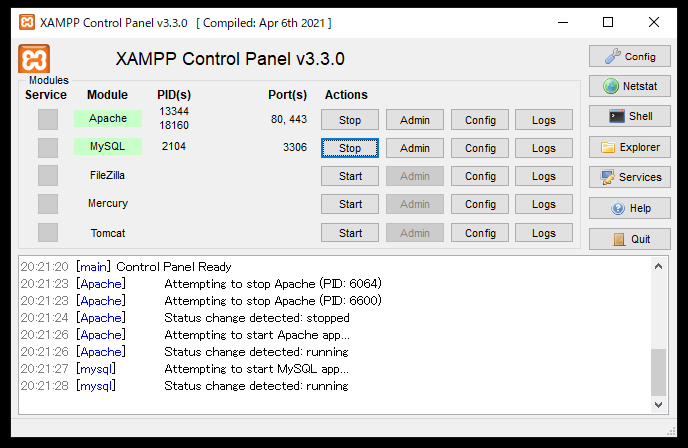Open the Tomcat Config menu
688x448 pixels.
pos(480,233)
